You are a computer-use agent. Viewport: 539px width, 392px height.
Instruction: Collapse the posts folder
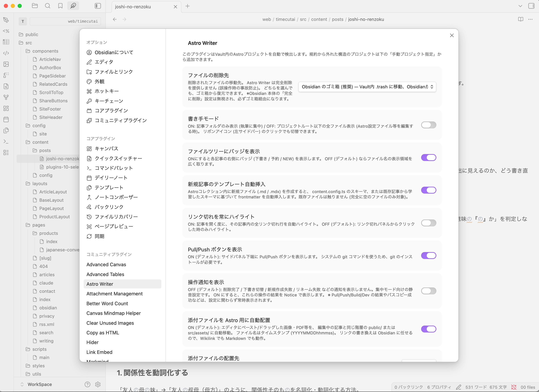42,150
